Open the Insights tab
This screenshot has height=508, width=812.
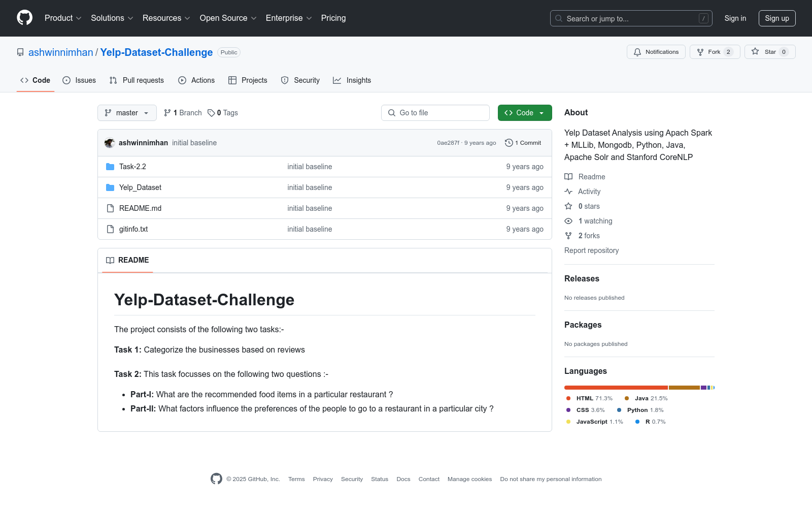(352, 80)
